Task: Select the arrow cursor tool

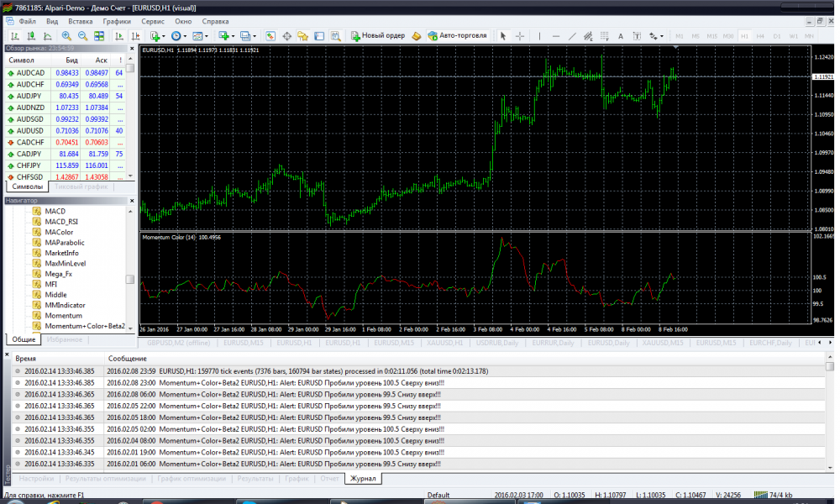Action: pyautogui.click(x=502, y=36)
